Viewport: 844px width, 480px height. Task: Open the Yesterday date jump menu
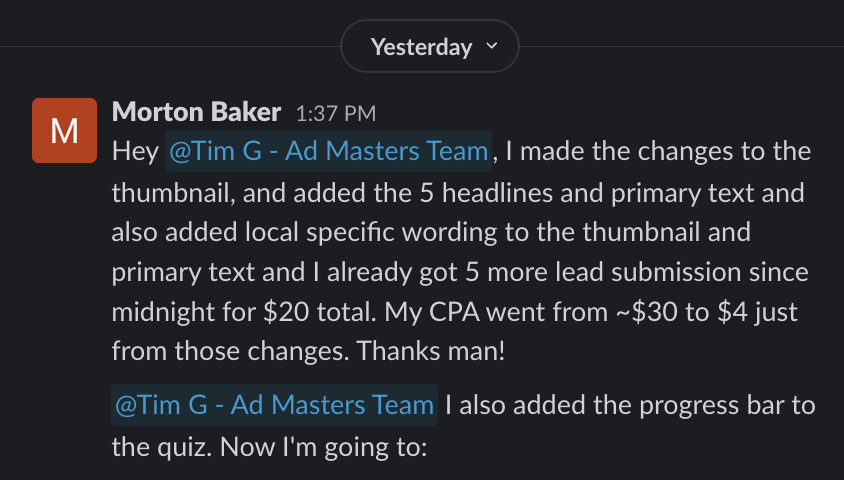coord(430,46)
